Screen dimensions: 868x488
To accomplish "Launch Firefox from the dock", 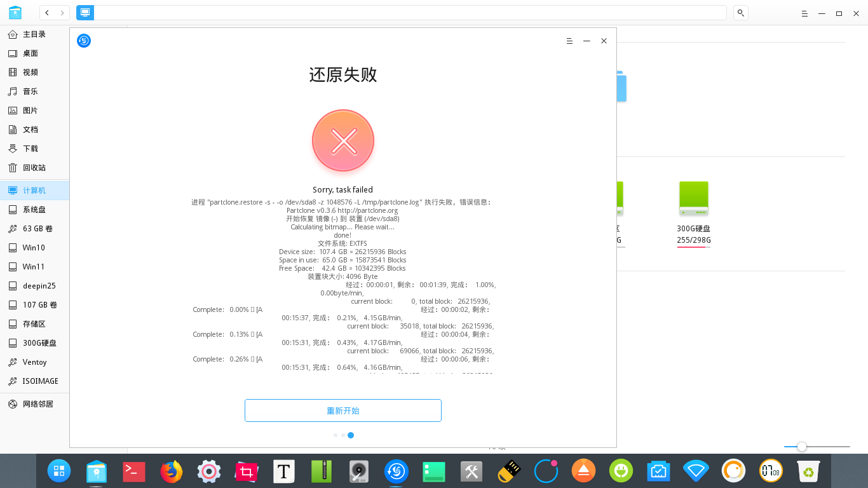I will pos(172,471).
